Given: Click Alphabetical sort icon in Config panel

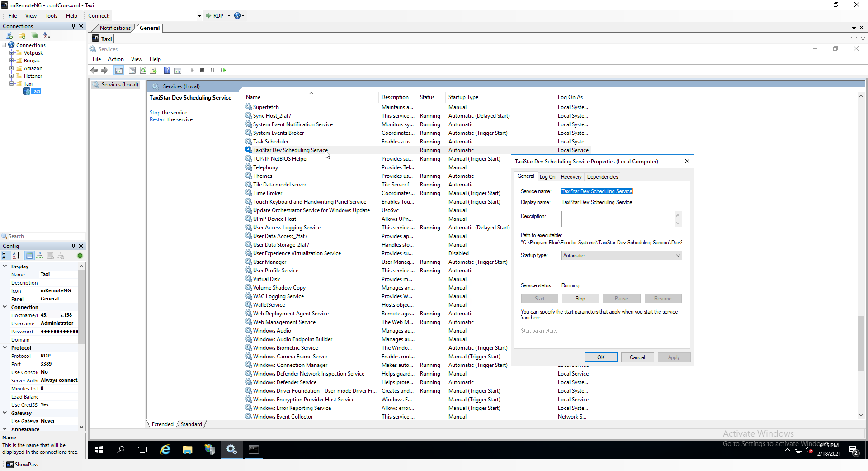Looking at the screenshot, I should 16,256.
